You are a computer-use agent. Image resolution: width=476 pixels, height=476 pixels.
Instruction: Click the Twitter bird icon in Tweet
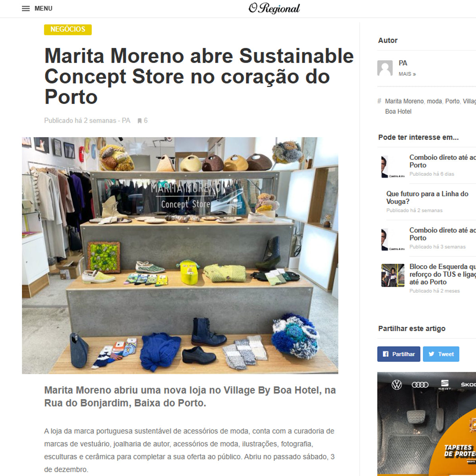tap(431, 354)
